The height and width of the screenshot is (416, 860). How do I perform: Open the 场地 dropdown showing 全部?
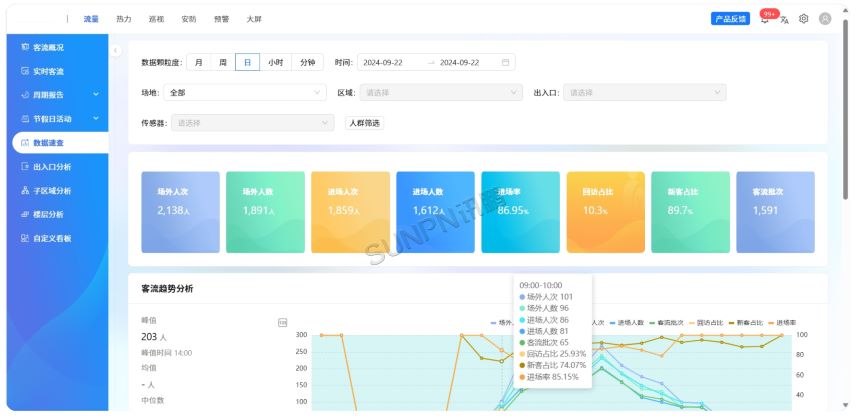(245, 93)
